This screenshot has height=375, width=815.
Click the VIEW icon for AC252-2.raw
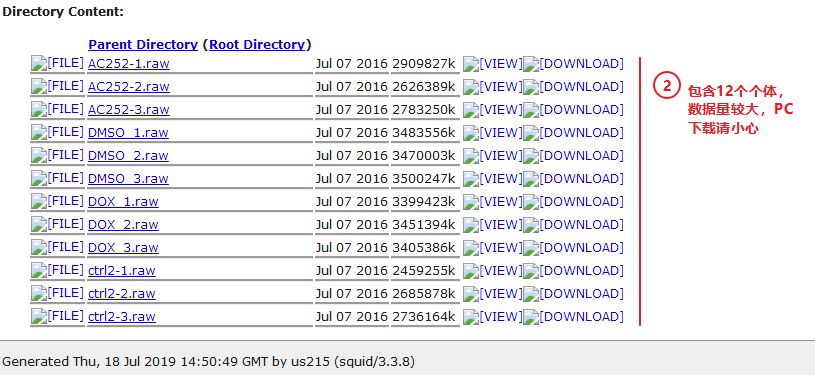pos(493,87)
